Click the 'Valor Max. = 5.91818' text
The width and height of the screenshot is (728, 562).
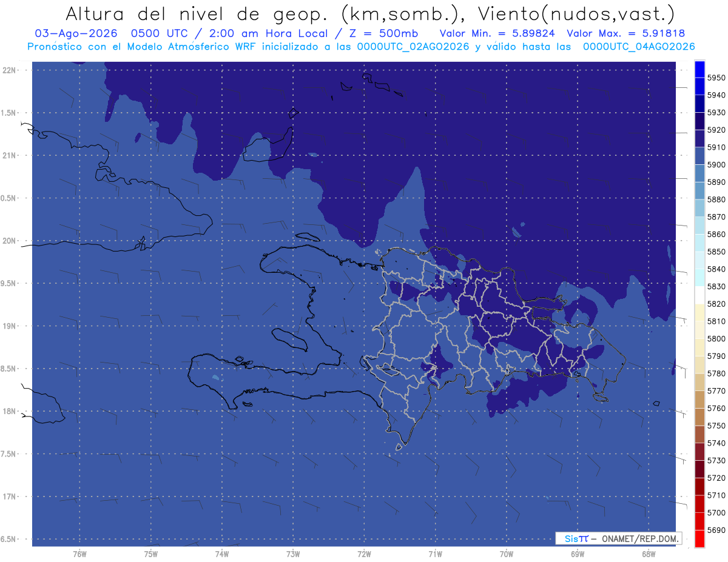pyautogui.click(x=626, y=33)
